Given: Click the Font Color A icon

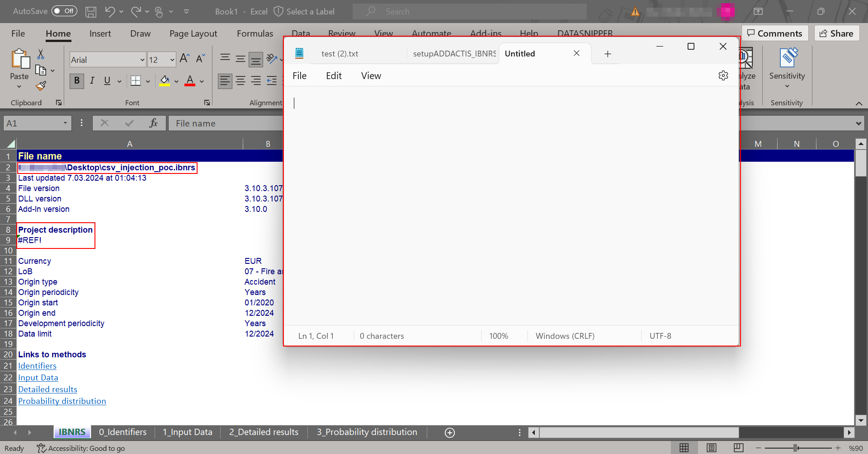Looking at the screenshot, I should click(x=190, y=81).
